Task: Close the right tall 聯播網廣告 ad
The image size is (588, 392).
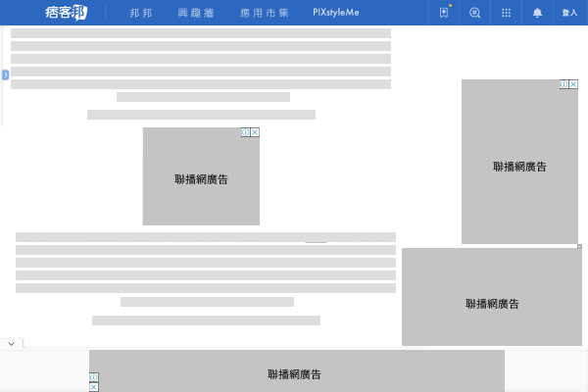Action: pyautogui.click(x=573, y=84)
